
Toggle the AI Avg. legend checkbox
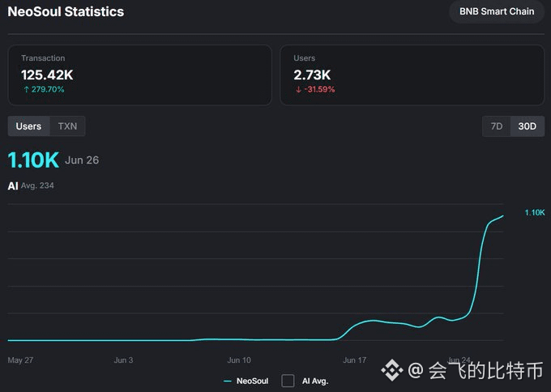[288, 381]
